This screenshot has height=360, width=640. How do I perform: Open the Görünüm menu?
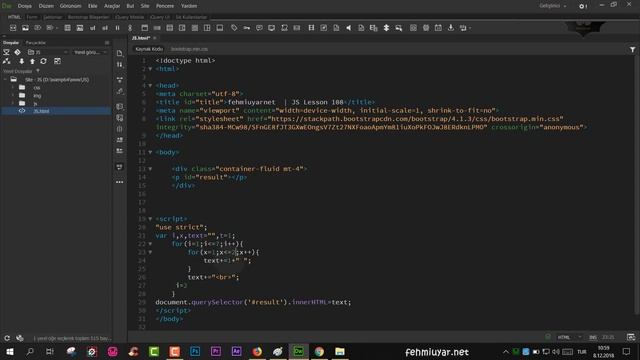[x=71, y=6]
